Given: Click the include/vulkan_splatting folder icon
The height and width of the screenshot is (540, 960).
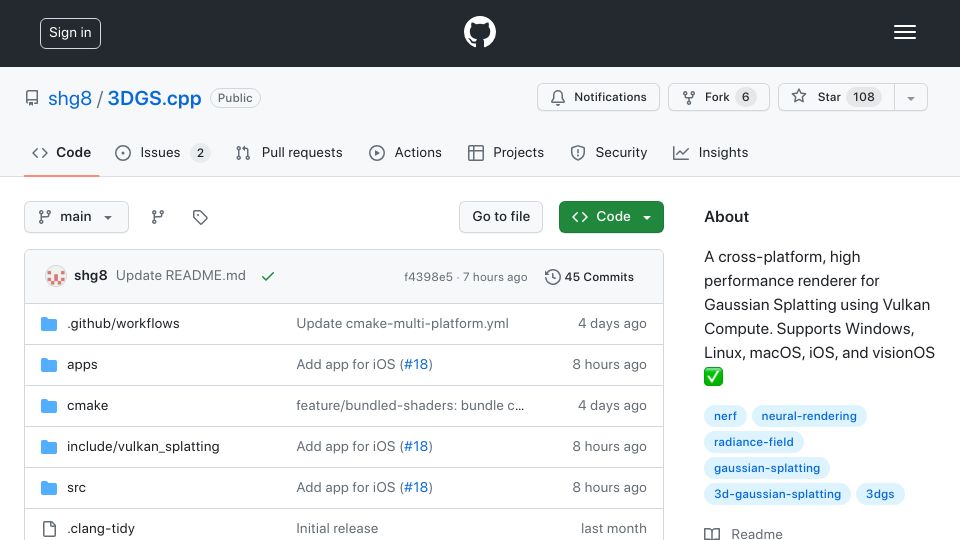Looking at the screenshot, I should [x=49, y=447].
